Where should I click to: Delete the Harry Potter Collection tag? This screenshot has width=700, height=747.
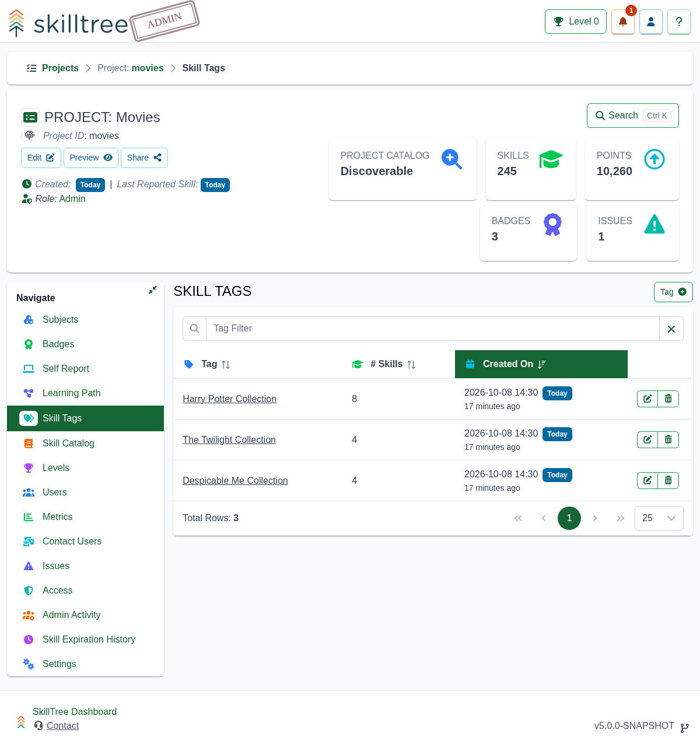click(x=668, y=399)
